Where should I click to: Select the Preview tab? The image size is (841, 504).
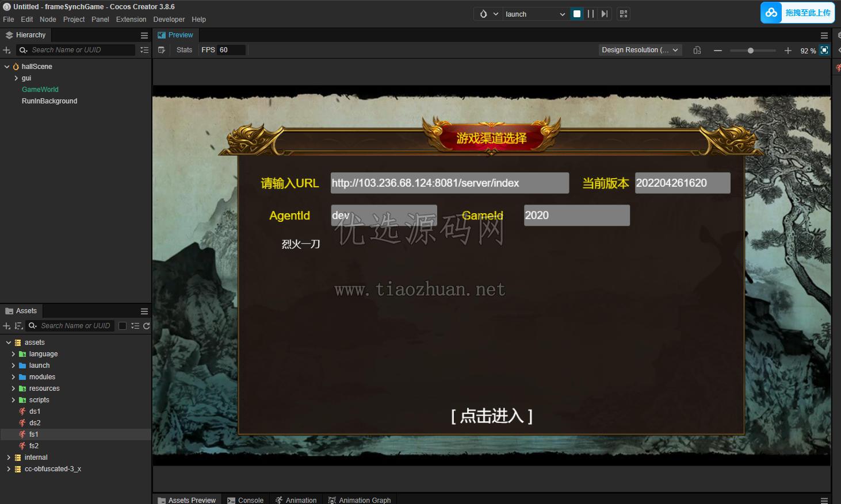tap(175, 35)
